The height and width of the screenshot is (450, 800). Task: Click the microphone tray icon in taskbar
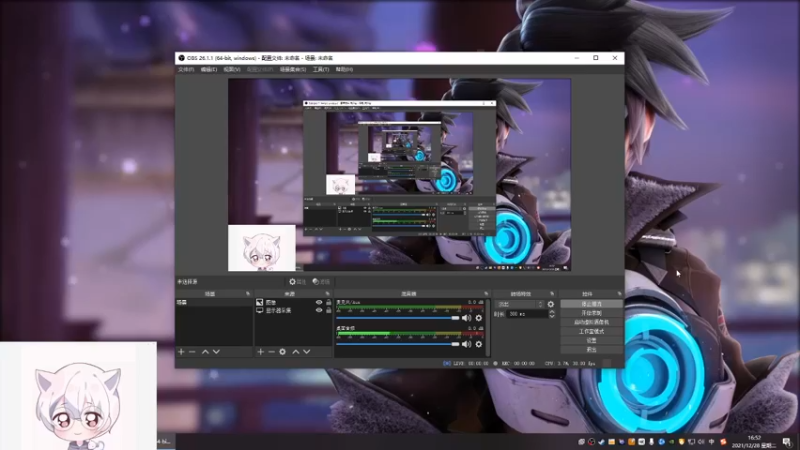point(652,442)
